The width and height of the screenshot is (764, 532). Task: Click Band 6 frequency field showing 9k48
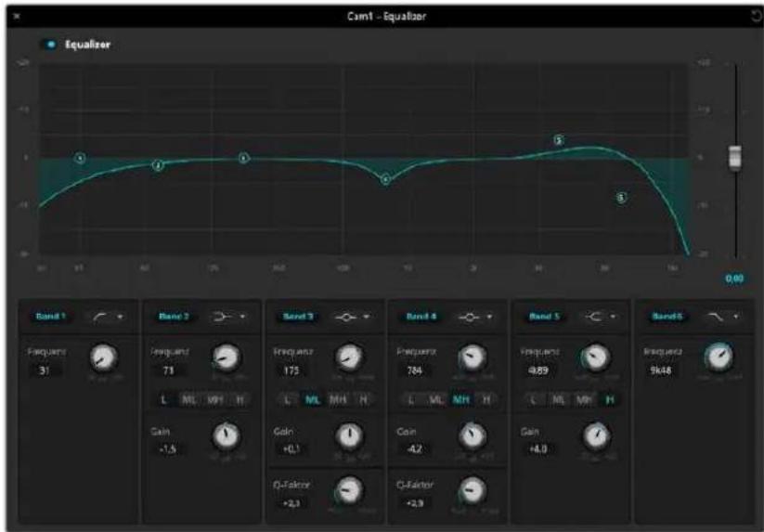point(661,370)
